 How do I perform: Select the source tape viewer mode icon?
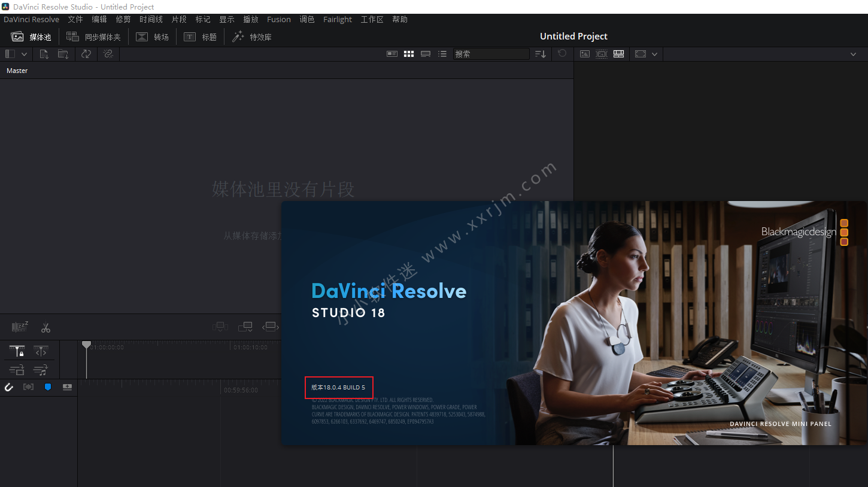click(602, 54)
